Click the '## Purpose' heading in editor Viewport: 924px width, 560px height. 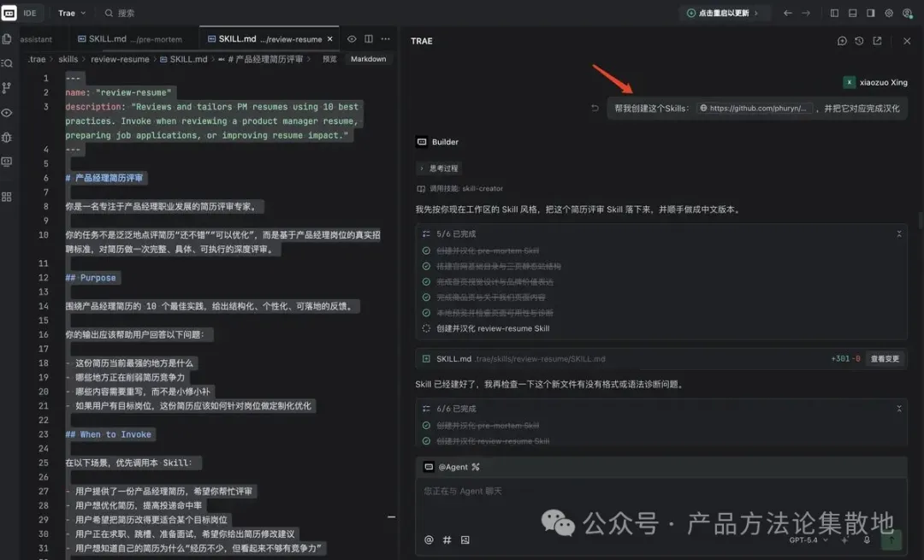[x=91, y=277]
